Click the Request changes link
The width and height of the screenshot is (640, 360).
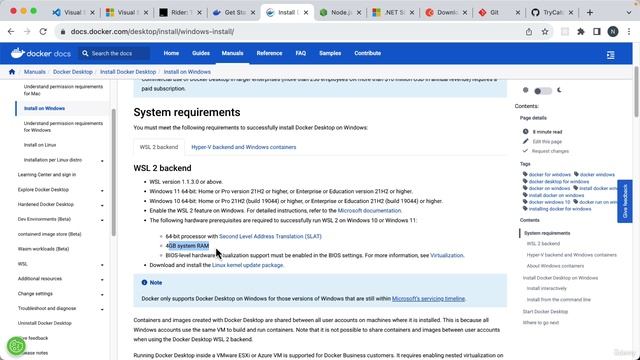click(550, 151)
